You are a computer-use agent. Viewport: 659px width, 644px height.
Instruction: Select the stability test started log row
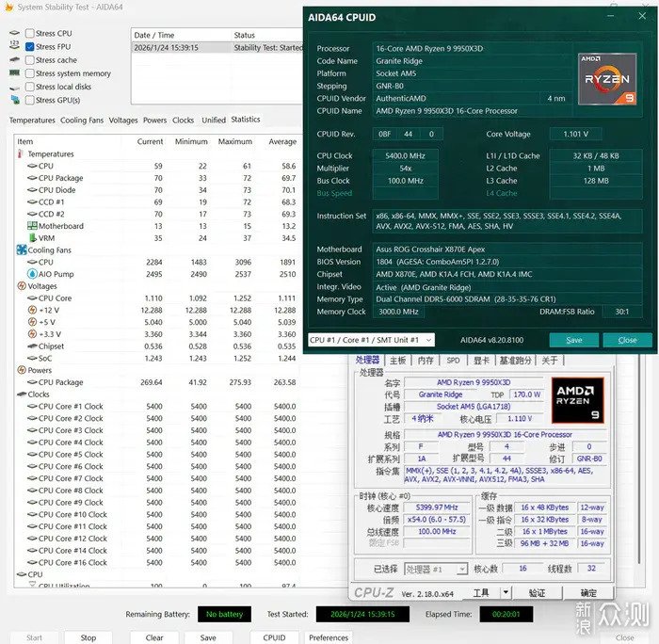pyautogui.click(x=217, y=47)
